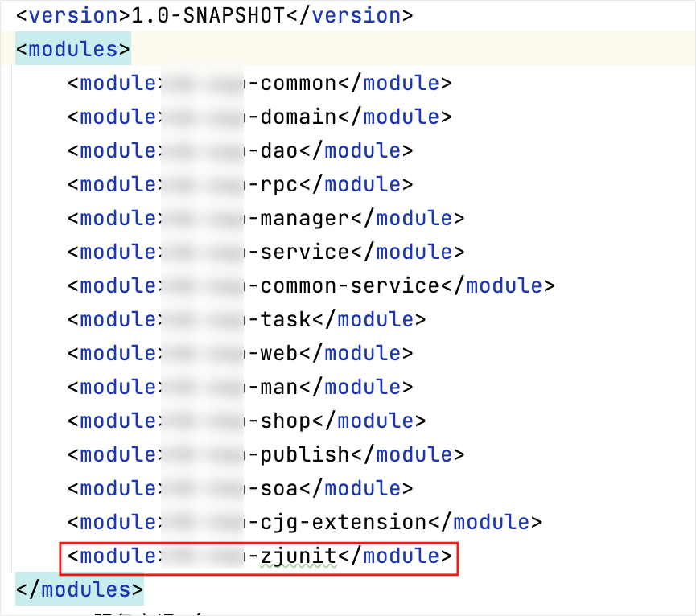Select the -rpc module line
This screenshot has height=616, width=696.
pos(240,184)
